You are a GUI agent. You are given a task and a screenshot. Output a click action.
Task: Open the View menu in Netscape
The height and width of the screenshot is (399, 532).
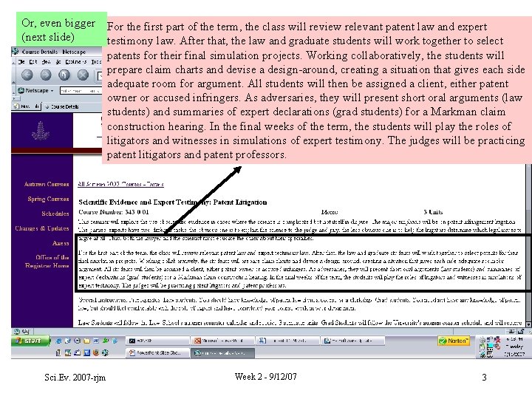pyautogui.click(x=46, y=62)
